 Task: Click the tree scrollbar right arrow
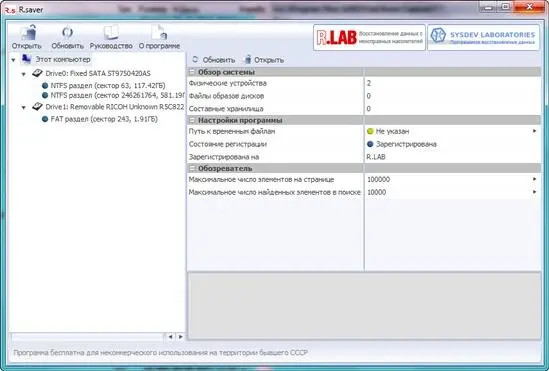click(x=180, y=337)
